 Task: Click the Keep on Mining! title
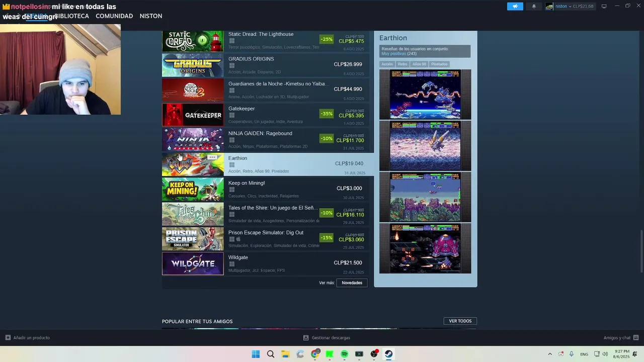[x=247, y=183]
